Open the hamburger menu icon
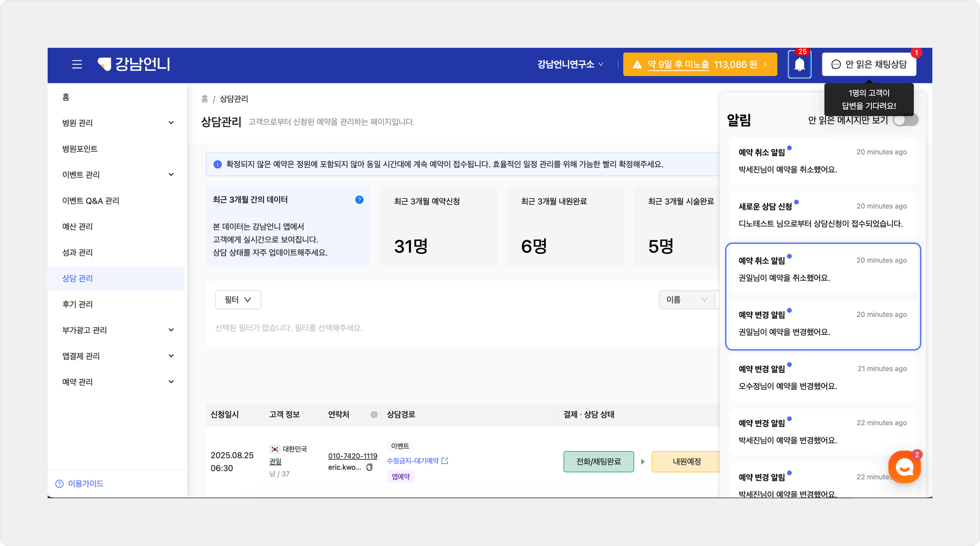Screen dimensions: 980x546 pos(77,64)
